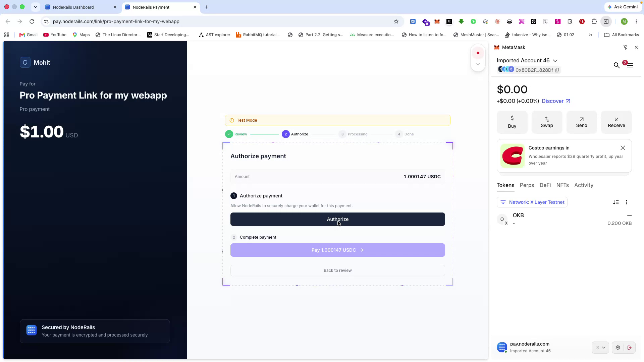Open the token list three-dot menu
This screenshot has width=644, height=362.
click(627, 202)
